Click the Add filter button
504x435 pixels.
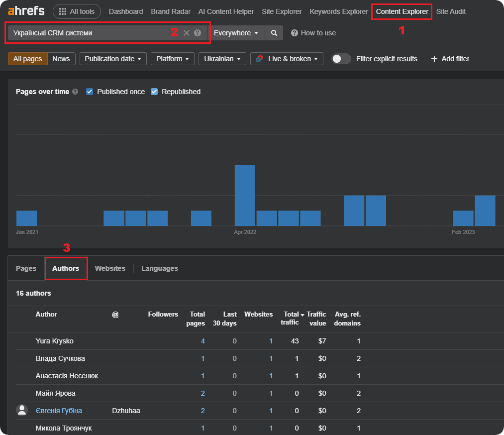[x=450, y=59]
